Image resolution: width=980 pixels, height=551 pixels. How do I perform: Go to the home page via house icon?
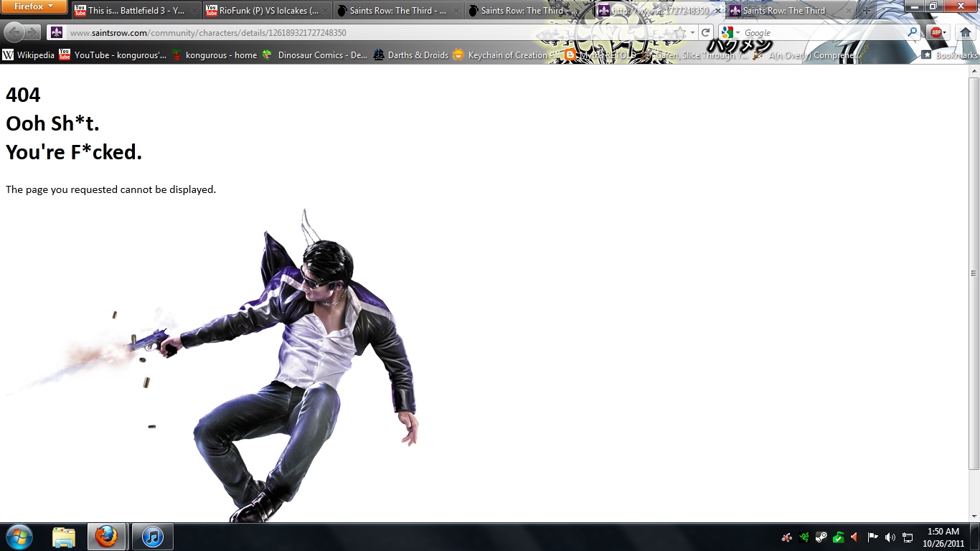[965, 32]
